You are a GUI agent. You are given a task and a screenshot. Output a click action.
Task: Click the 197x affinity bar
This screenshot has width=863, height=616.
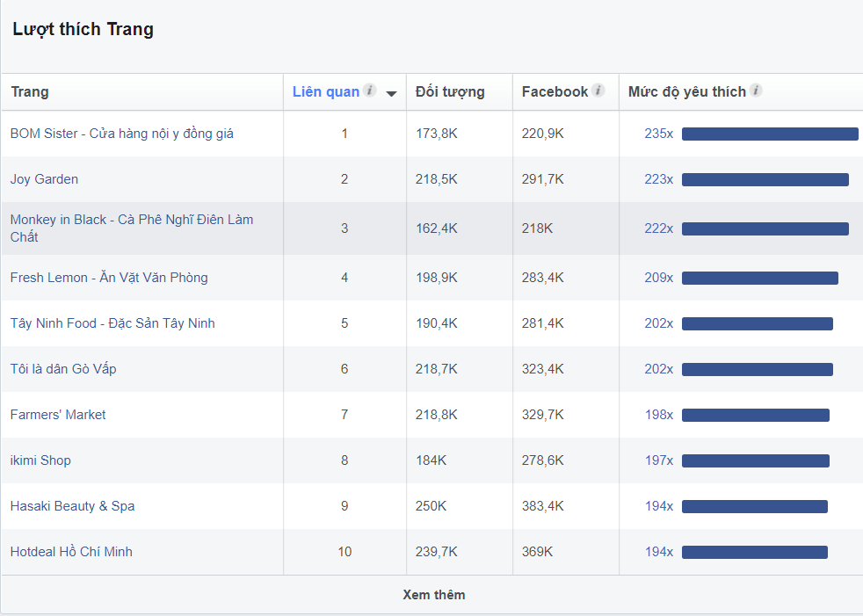[x=756, y=460]
